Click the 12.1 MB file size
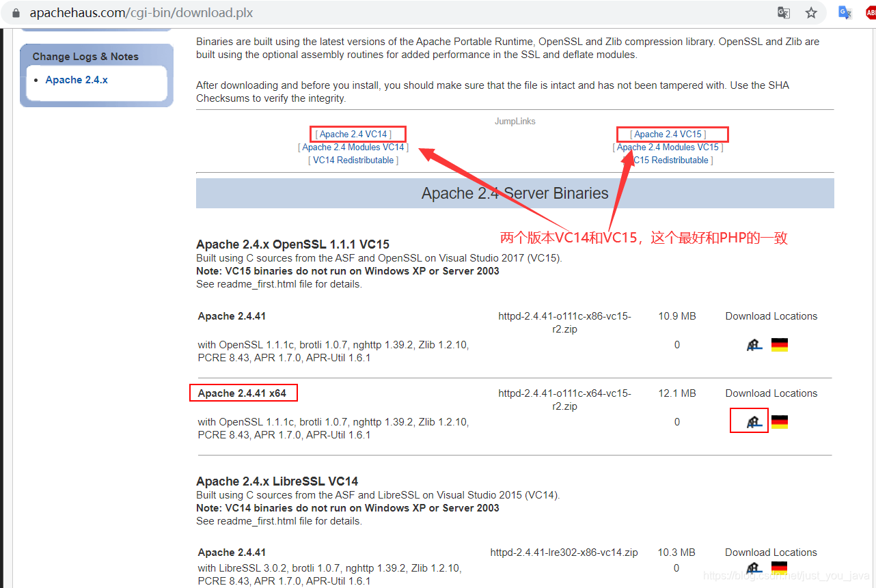Screen dimensions: 876x588 (x=677, y=393)
